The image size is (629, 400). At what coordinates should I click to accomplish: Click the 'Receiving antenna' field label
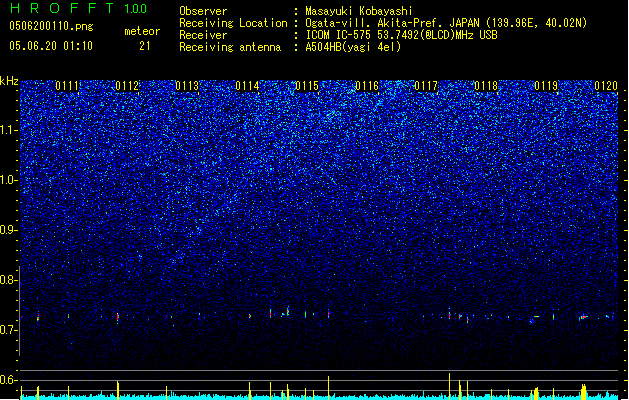click(x=230, y=47)
